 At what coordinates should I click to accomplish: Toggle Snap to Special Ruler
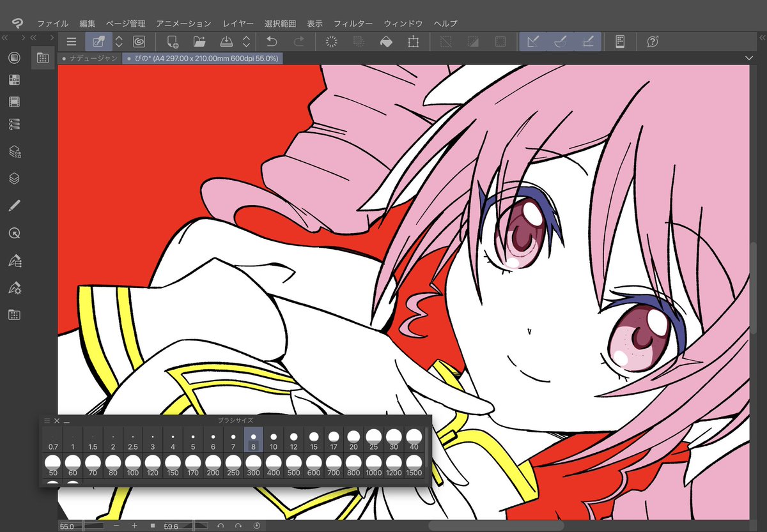[560, 42]
